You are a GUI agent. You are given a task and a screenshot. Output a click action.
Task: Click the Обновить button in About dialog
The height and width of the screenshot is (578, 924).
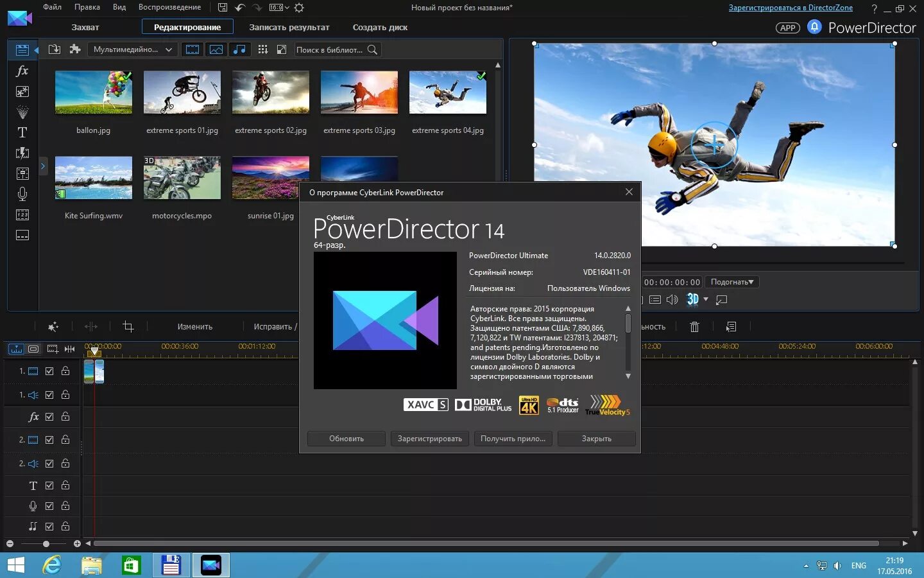click(x=346, y=439)
